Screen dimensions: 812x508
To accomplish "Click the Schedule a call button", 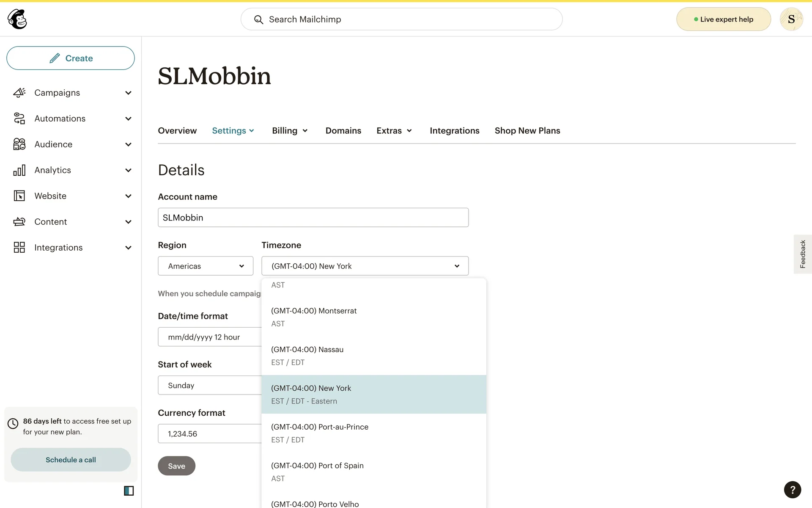I will [x=71, y=460].
